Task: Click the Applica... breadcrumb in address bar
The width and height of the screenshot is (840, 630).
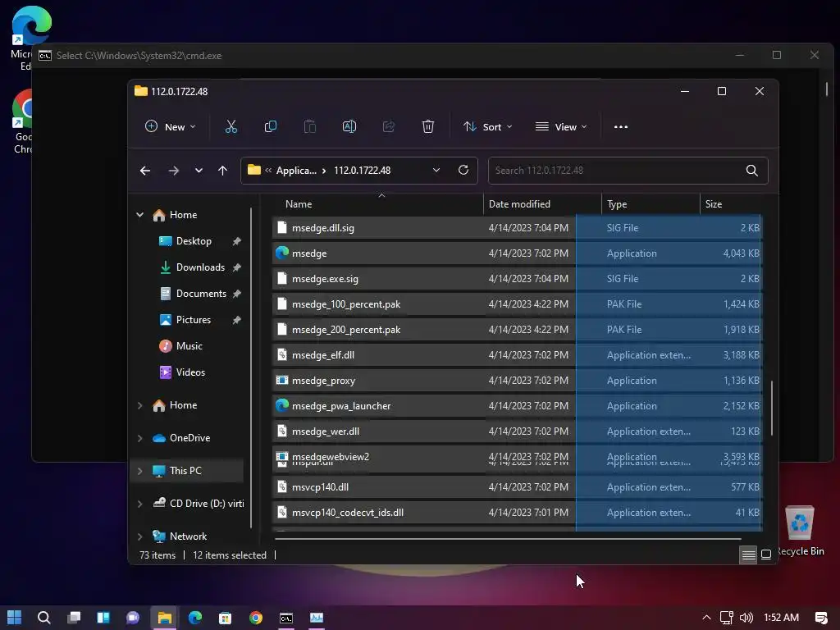Action: coord(296,171)
